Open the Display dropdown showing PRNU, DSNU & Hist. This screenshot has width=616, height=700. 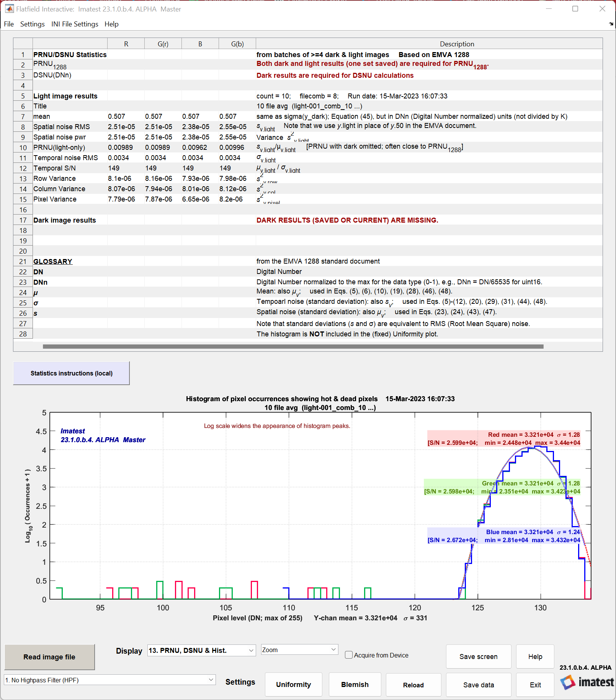[x=201, y=651]
